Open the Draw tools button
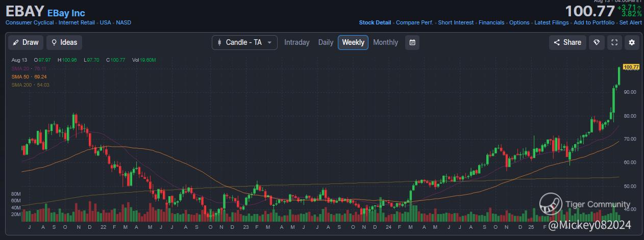Screen dimensions: 644x240 26,42
